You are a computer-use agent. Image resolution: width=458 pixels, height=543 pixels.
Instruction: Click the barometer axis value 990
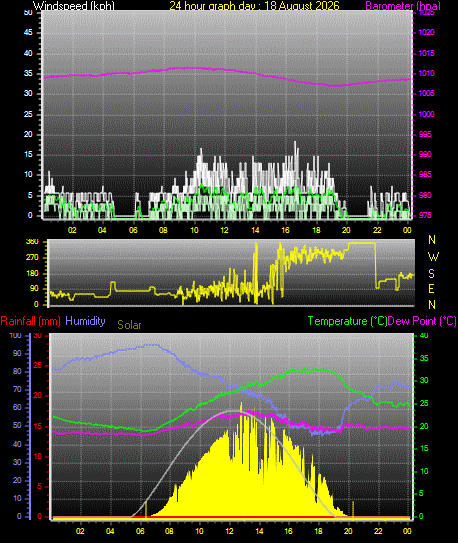tap(425, 154)
